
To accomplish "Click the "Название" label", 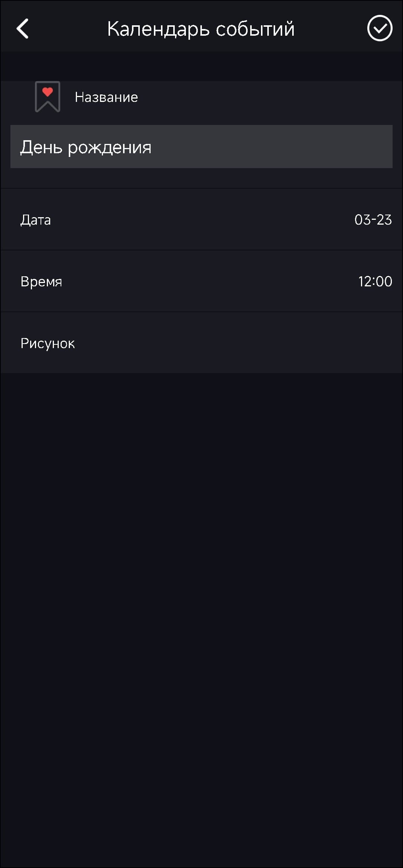I will click(106, 97).
